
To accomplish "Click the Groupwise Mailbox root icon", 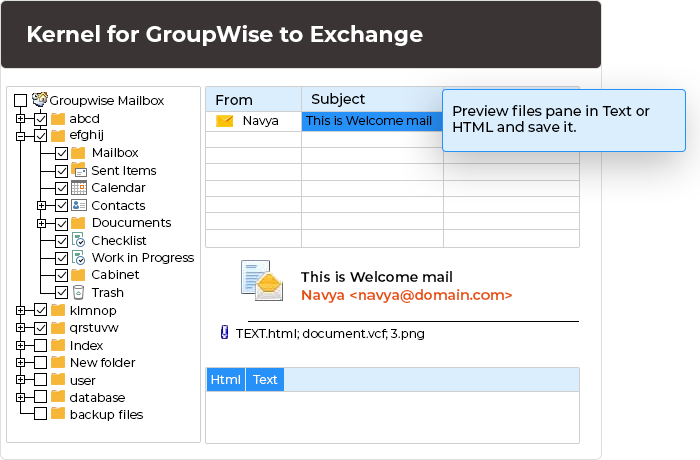I will [x=40, y=99].
